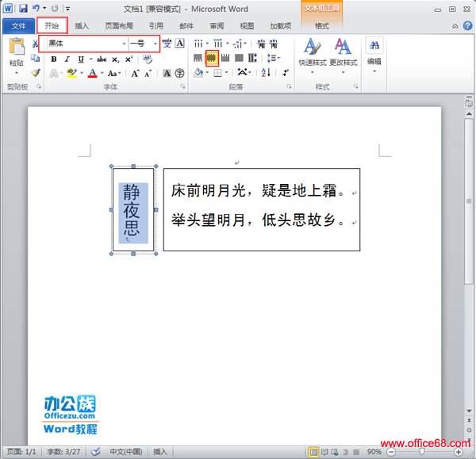
Task: Open the Change Case menu
Action: (x=114, y=73)
